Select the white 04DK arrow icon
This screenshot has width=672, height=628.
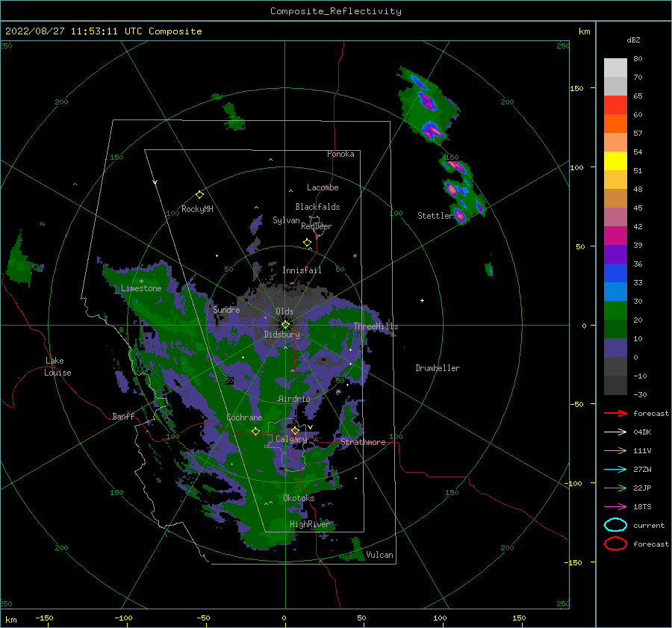(615, 432)
